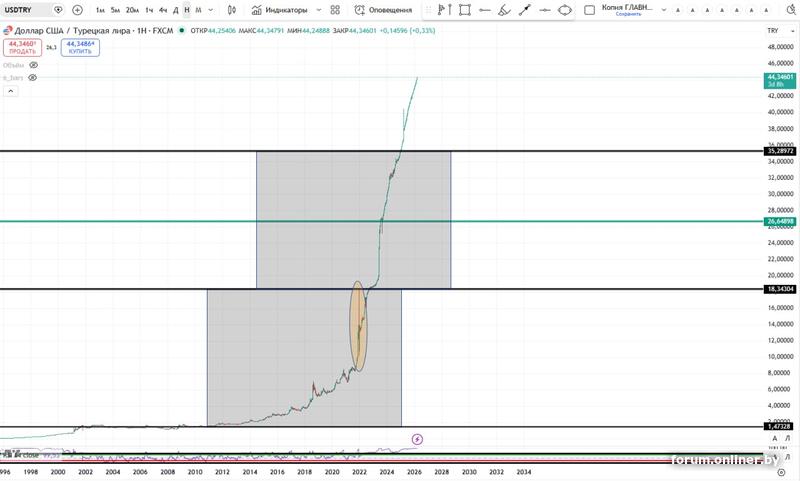
Task: Toggle logarithmic scale Л button
Action: tap(788, 438)
